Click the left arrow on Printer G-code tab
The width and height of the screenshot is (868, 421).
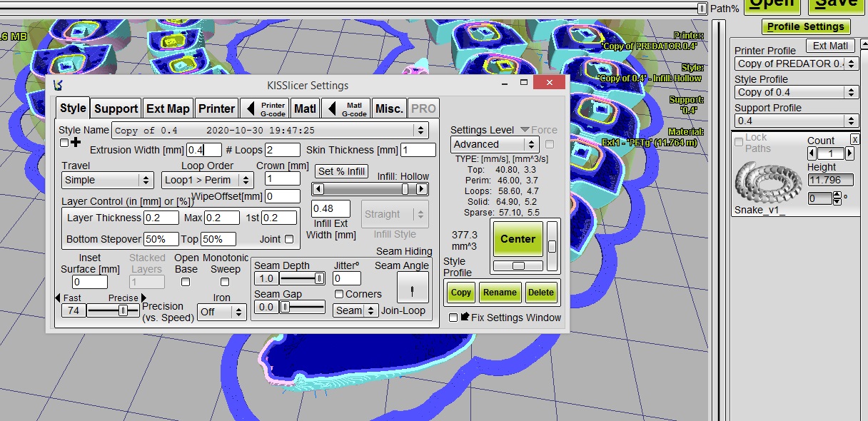(251, 108)
